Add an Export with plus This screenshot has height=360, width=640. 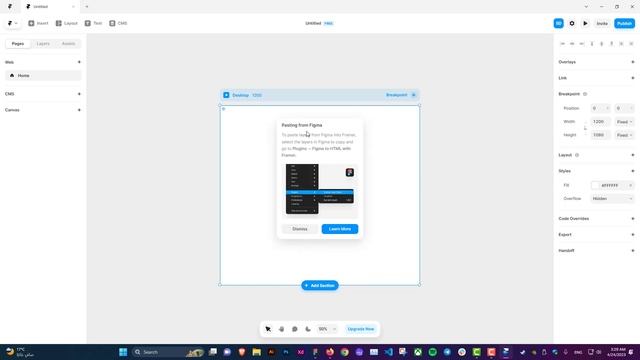click(x=633, y=235)
